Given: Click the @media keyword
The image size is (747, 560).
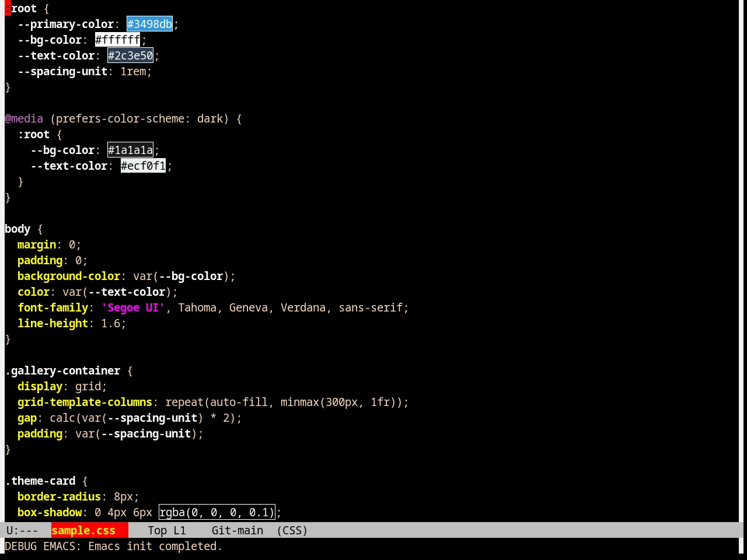Looking at the screenshot, I should click(x=24, y=118).
